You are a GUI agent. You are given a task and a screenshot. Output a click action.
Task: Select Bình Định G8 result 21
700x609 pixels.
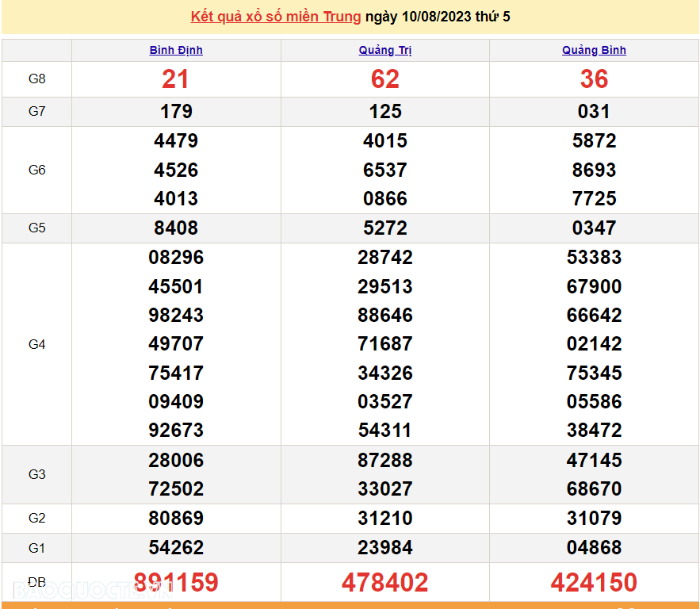tap(176, 79)
